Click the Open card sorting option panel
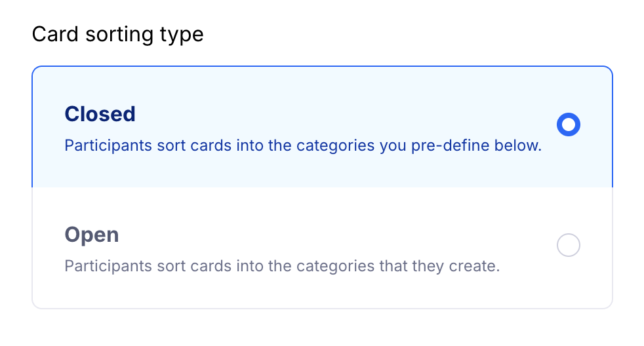644x346 pixels. [x=321, y=248]
